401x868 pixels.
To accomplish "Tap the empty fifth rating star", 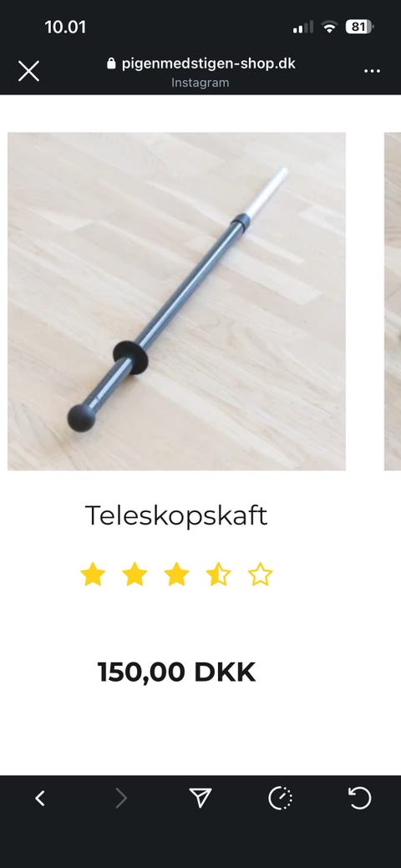I will click(261, 574).
